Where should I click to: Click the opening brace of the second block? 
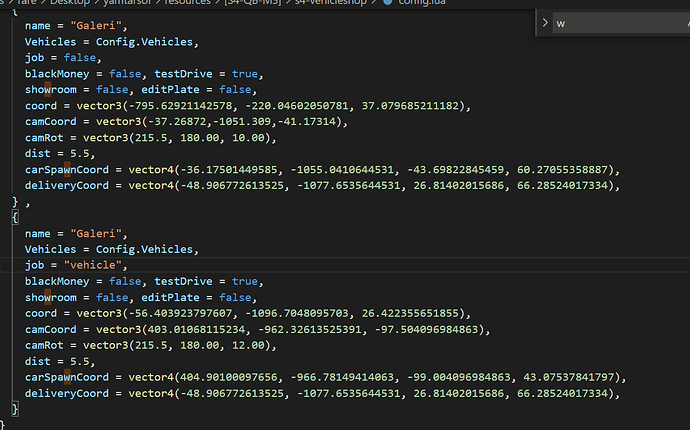click(15, 217)
